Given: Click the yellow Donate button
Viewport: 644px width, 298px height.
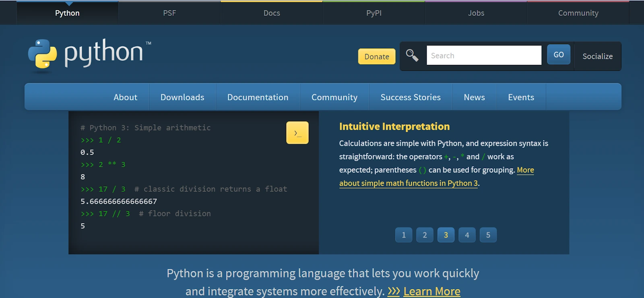Looking at the screenshot, I should coord(377,56).
